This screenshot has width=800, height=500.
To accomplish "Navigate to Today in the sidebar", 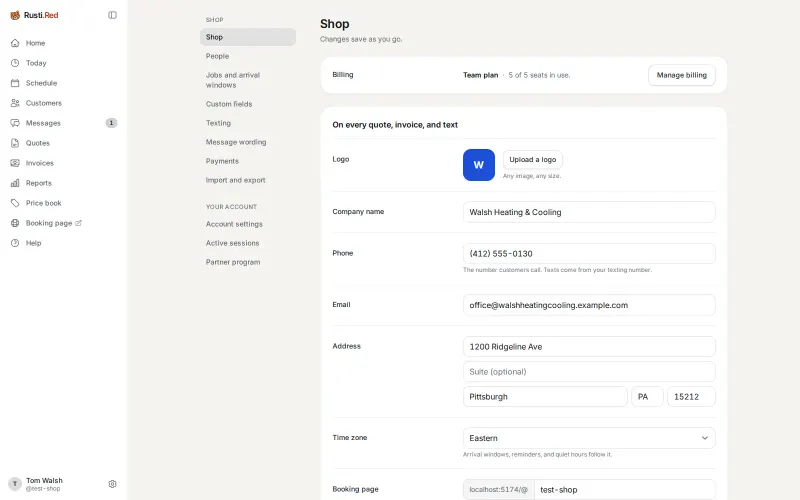I will (x=63, y=63).
